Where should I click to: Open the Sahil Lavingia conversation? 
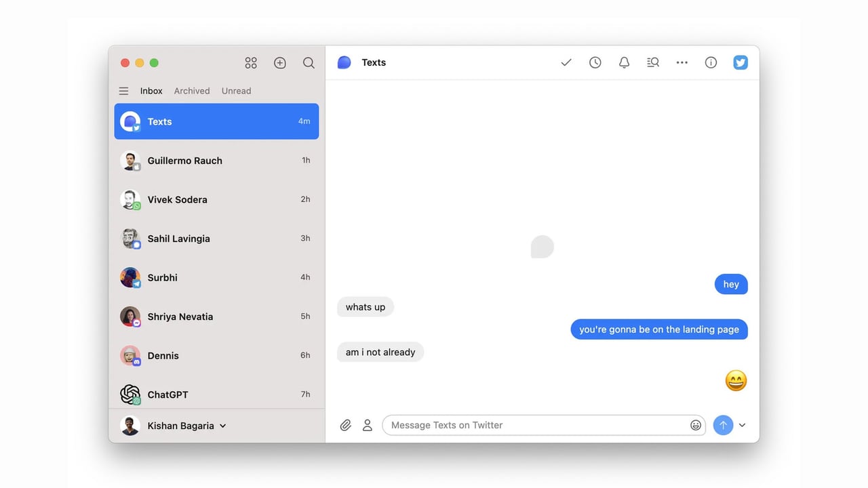[x=216, y=239]
